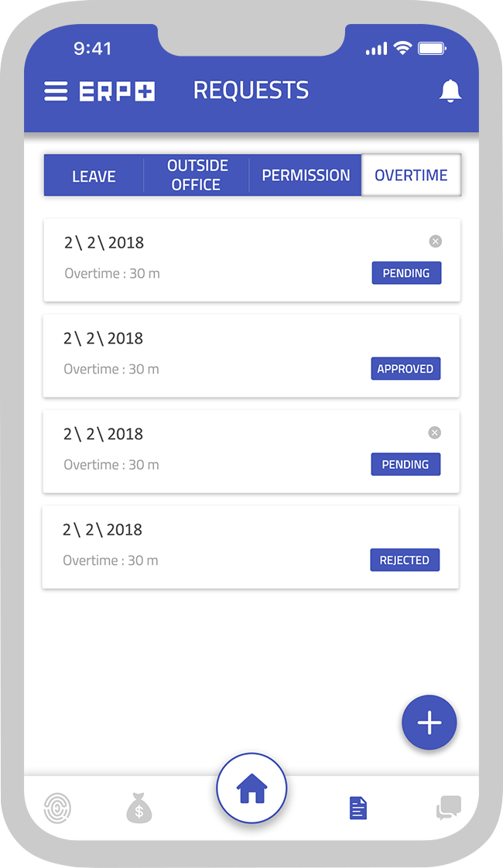Screen dimensions: 503x868
Task: Select the Permission tab
Action: 306,176
